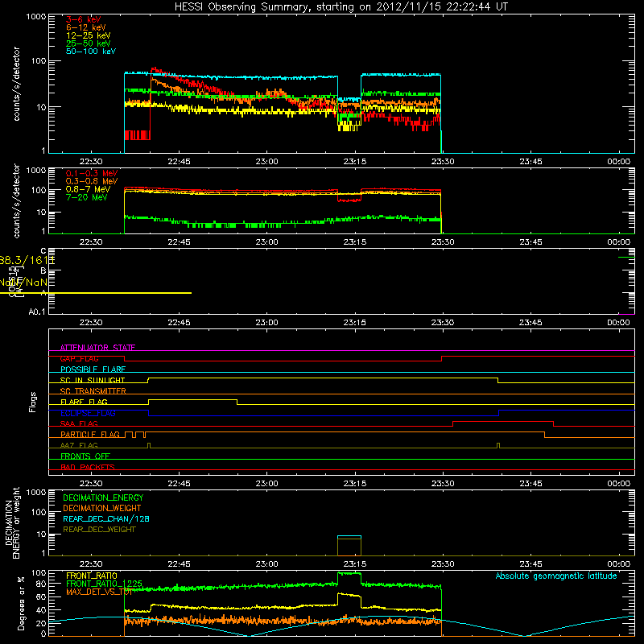Choose the 50-100 keV legend label
This screenshot has height=644, width=644.
pos(91,52)
